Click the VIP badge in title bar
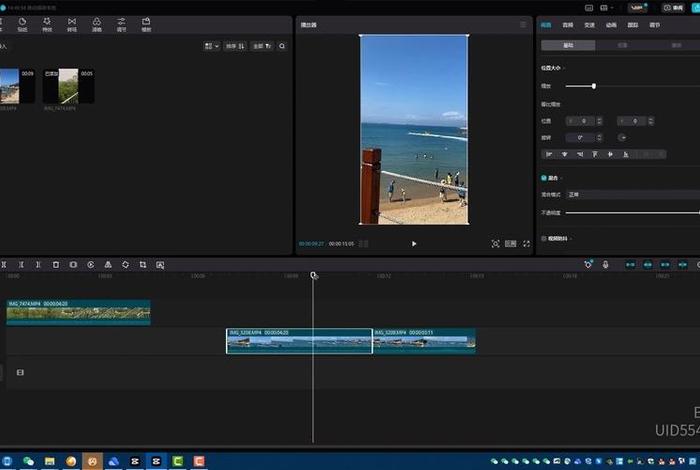700x470 pixels. 638,8
